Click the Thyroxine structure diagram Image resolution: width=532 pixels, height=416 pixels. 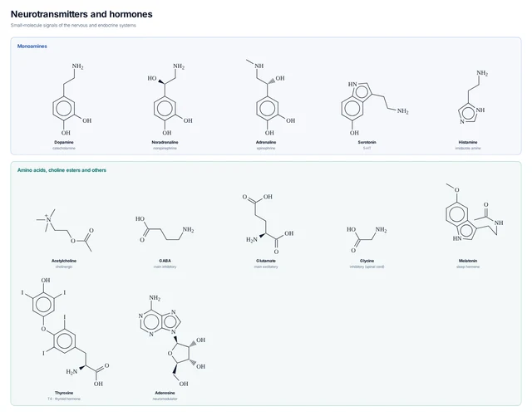66,332
